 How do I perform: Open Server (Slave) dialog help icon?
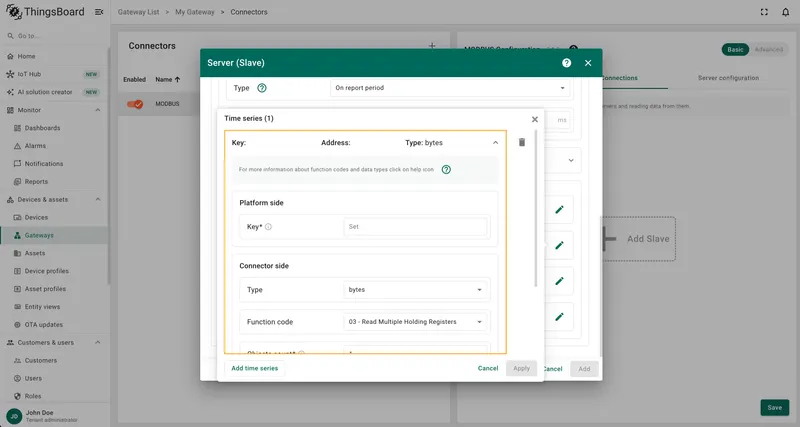pyautogui.click(x=566, y=63)
